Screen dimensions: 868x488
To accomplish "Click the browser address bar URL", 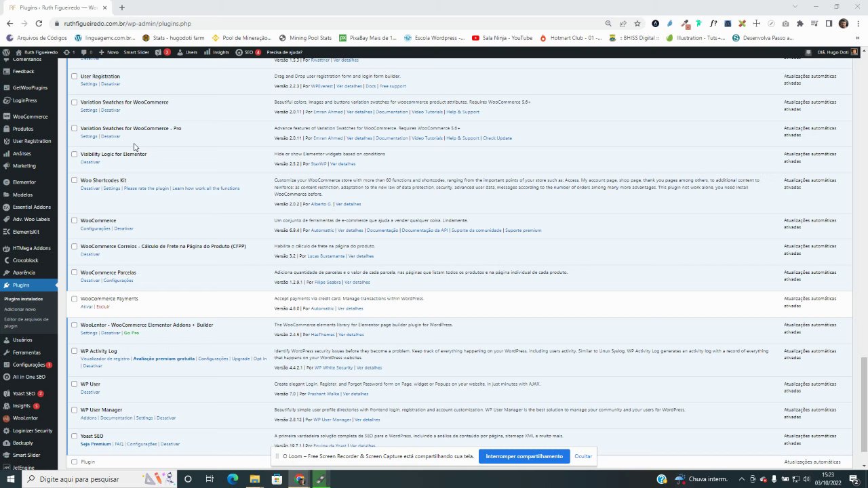I will click(x=127, y=23).
